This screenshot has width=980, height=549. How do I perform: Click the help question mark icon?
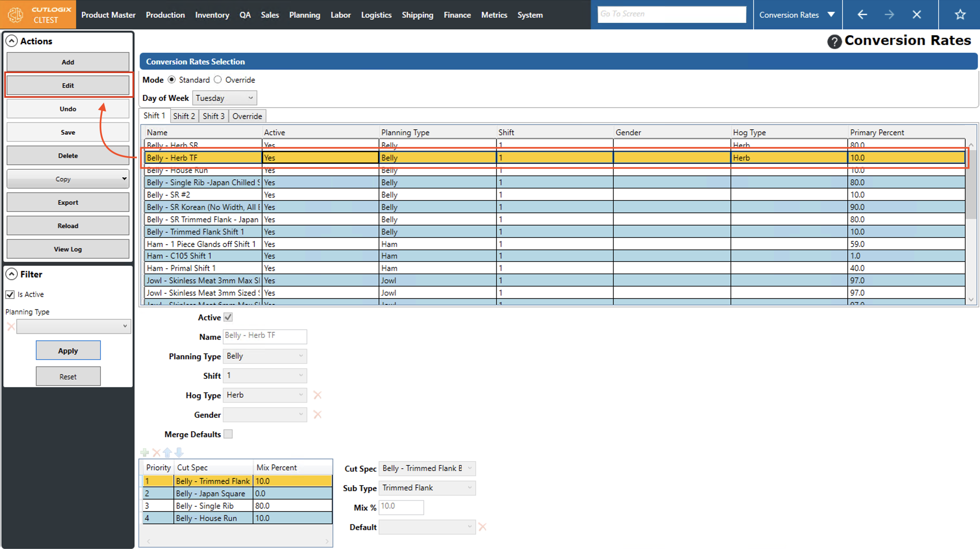(834, 41)
